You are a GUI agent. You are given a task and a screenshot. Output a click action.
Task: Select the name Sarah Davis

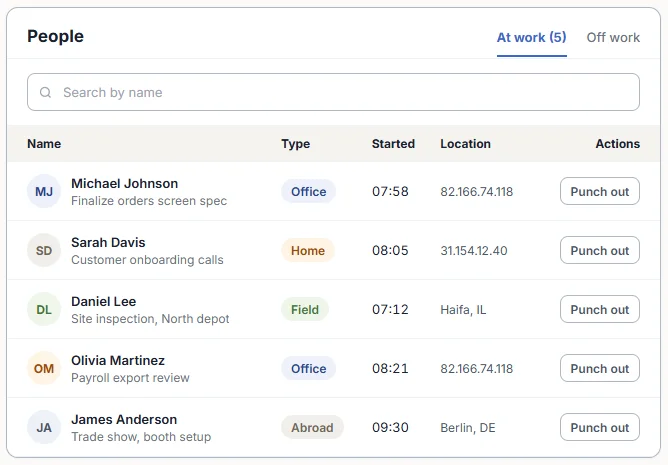coord(108,242)
